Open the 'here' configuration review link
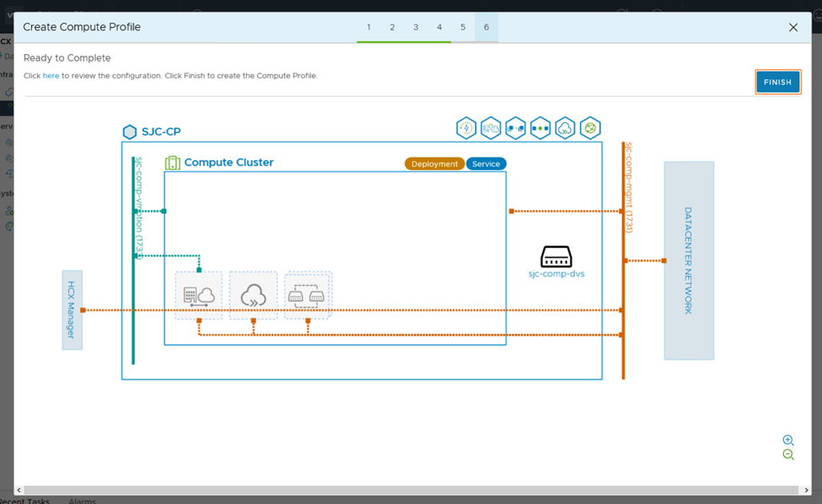The height and width of the screenshot is (504, 822). point(51,76)
